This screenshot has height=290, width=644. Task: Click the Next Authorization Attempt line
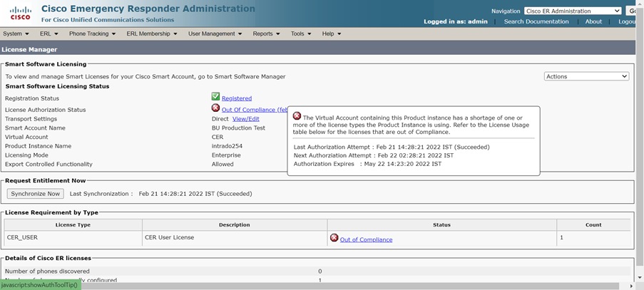374,155
